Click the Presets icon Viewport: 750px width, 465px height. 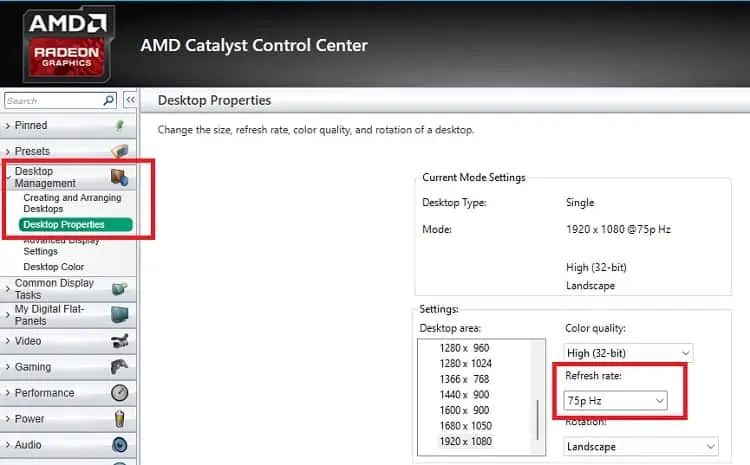click(x=120, y=151)
